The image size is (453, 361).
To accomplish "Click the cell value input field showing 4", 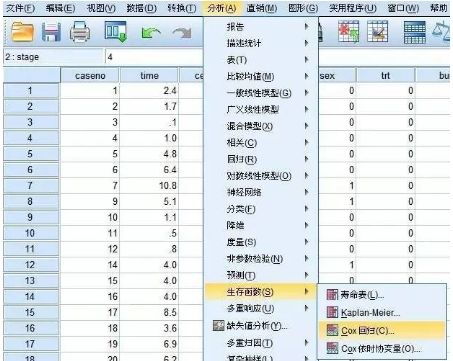I will pyautogui.click(x=154, y=57).
